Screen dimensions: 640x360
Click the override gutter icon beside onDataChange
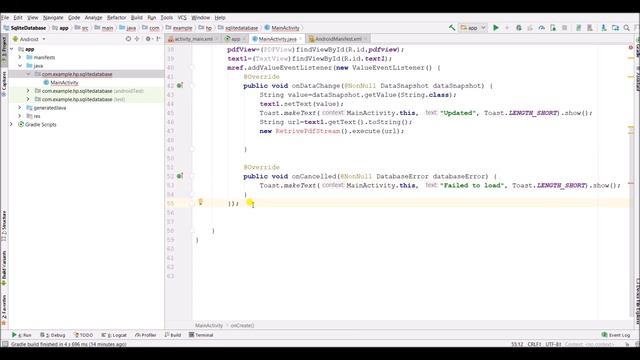(180, 86)
